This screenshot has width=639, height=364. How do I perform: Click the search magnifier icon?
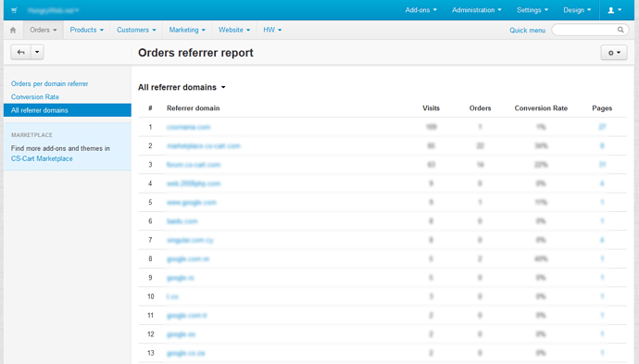pos(620,30)
